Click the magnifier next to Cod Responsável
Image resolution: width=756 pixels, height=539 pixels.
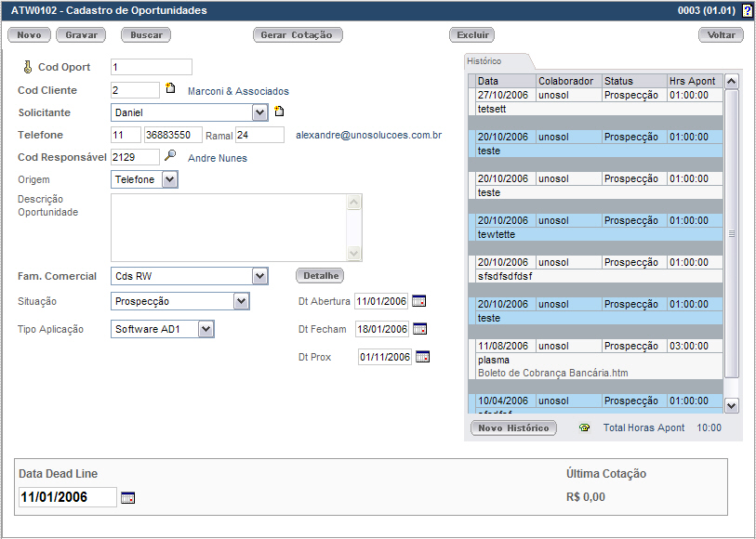pos(170,156)
